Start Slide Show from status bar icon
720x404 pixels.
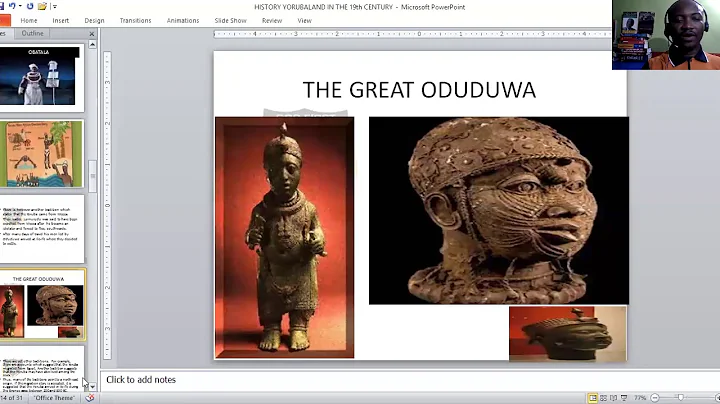coord(624,398)
